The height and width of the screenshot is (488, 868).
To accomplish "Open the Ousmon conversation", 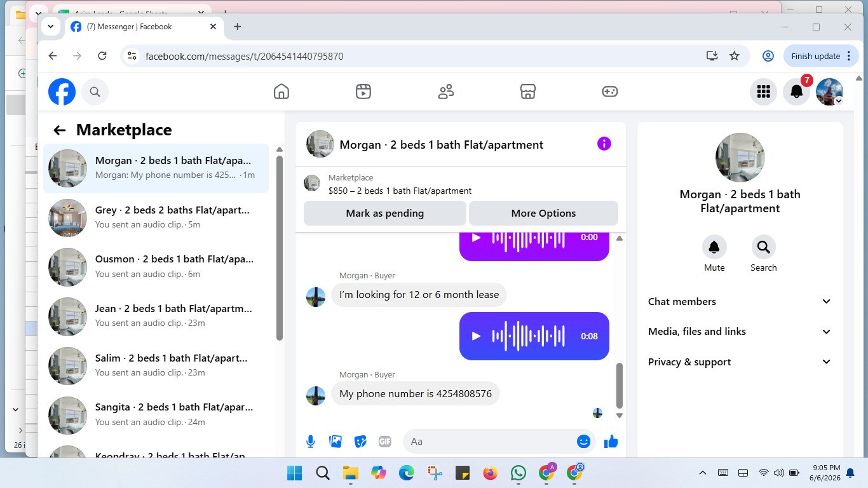I will (156, 267).
